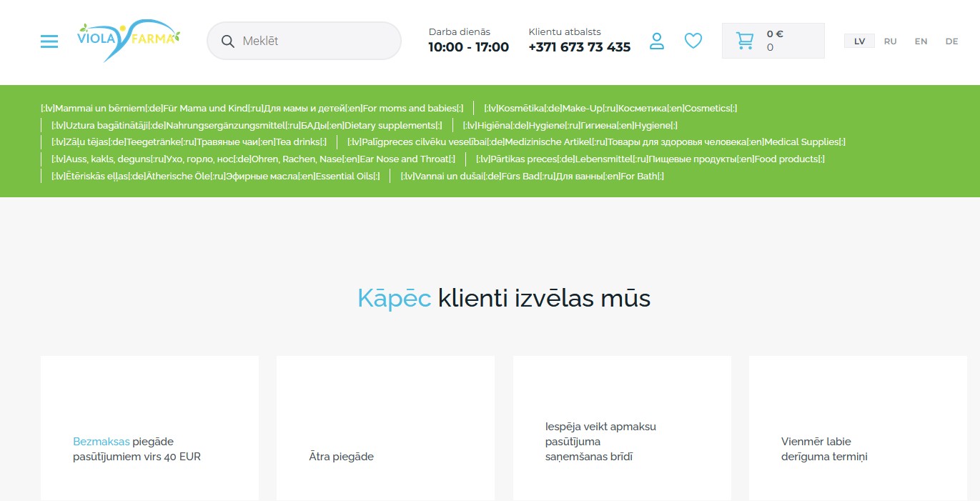Click the search magnifier icon

click(x=228, y=41)
